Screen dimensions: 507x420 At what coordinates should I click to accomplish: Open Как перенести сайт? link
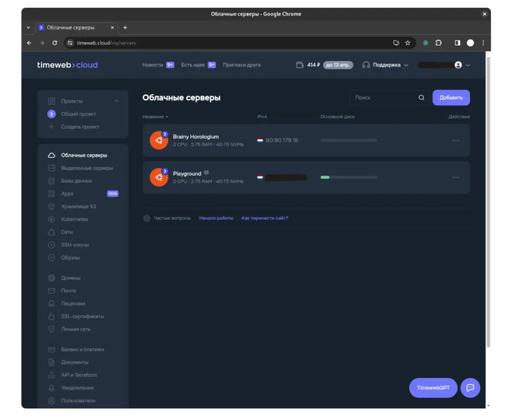[x=264, y=218]
